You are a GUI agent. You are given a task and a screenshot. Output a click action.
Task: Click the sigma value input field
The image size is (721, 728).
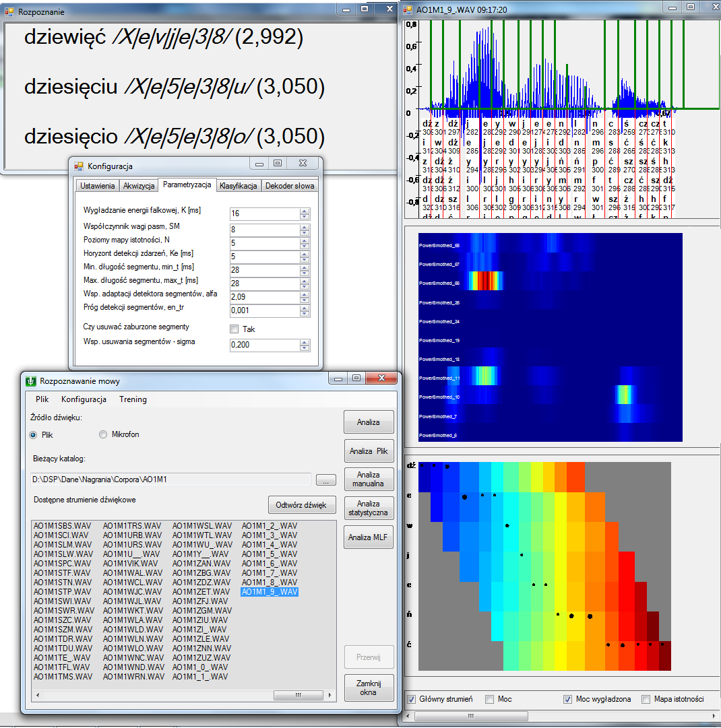coord(265,345)
